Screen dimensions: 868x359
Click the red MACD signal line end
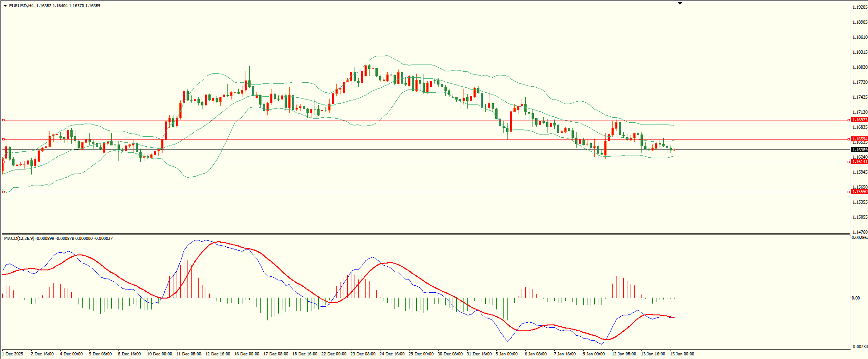point(674,317)
